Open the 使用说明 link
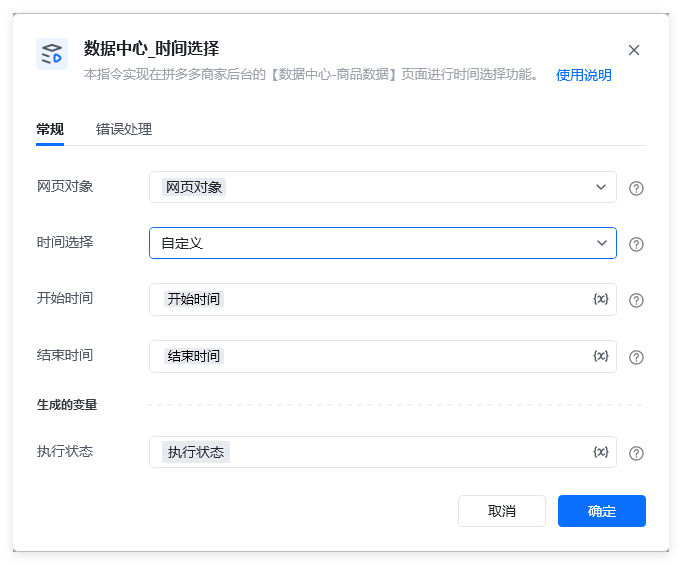 (583, 75)
